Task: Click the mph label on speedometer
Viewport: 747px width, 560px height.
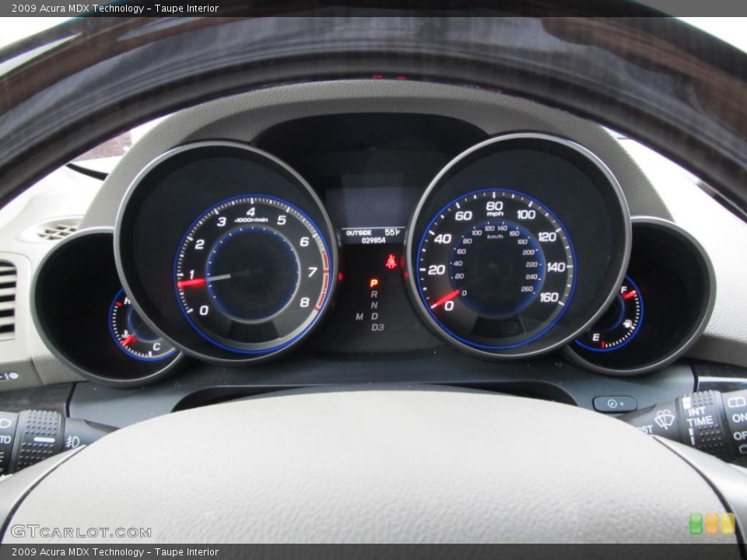Action: coord(495,215)
